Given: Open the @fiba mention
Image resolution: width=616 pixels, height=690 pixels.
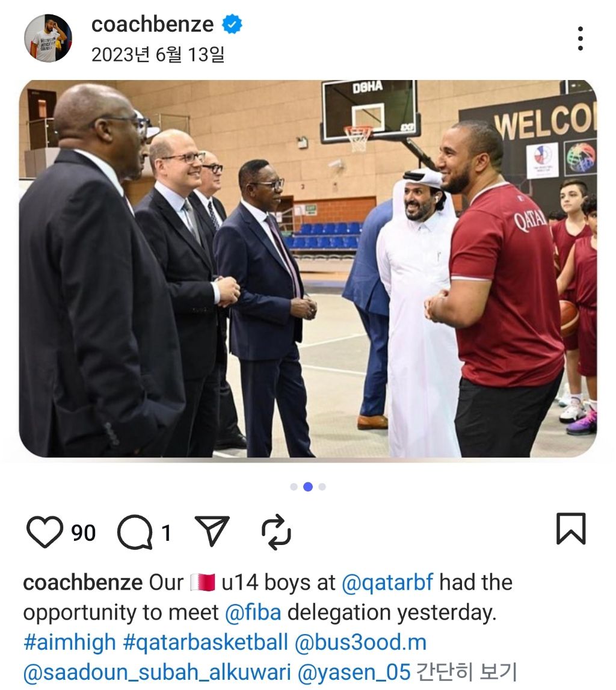Looking at the screenshot, I should coord(253,612).
